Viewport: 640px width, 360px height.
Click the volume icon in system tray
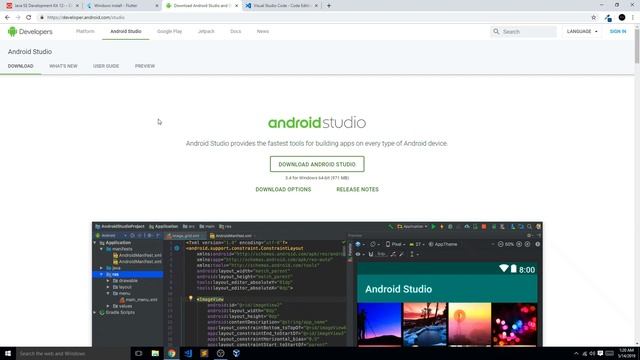[592, 353]
